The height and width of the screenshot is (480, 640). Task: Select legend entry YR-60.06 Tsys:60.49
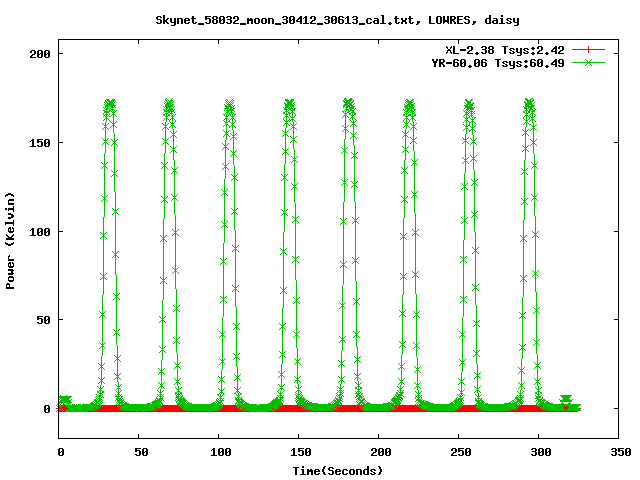[498, 63]
